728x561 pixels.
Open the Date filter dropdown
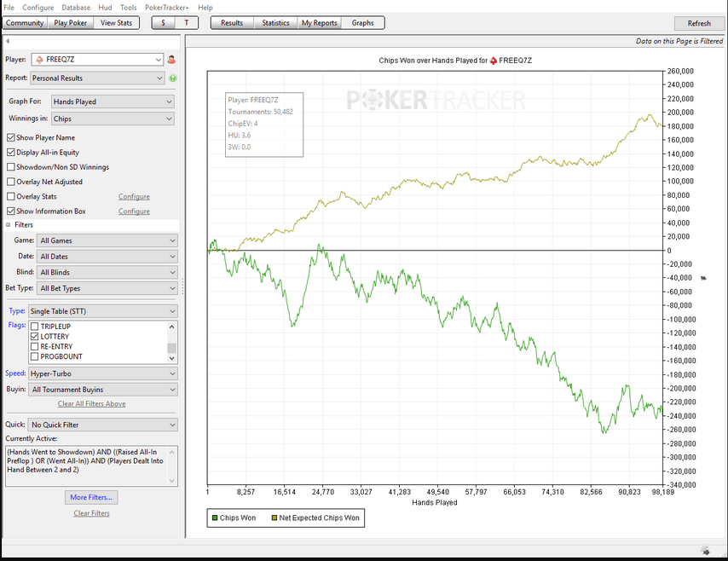pyautogui.click(x=107, y=257)
